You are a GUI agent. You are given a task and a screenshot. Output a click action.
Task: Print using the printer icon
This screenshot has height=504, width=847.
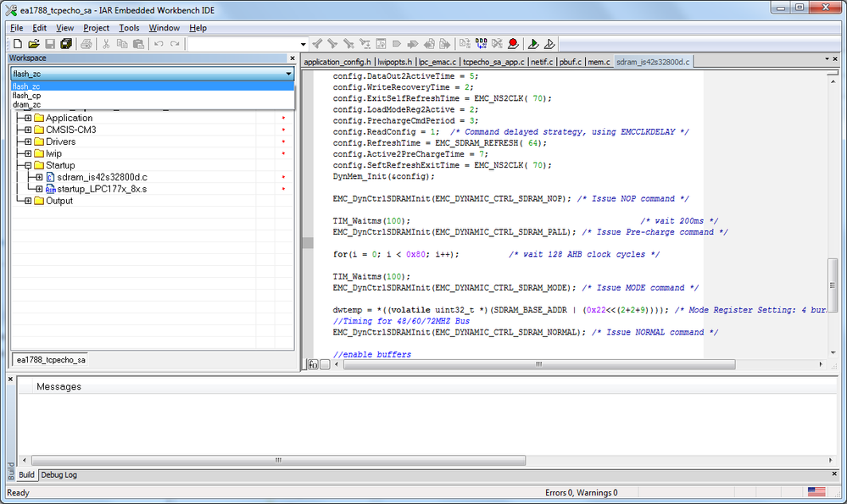click(x=86, y=44)
